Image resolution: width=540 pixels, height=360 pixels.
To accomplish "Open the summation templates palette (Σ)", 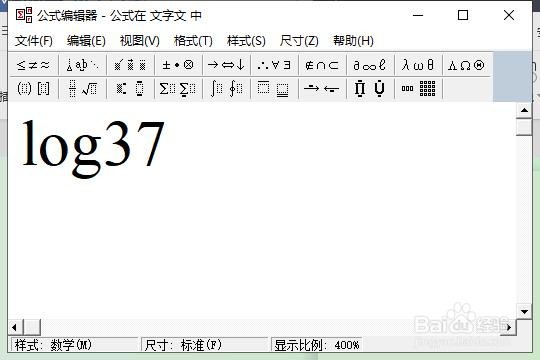I will (178, 89).
